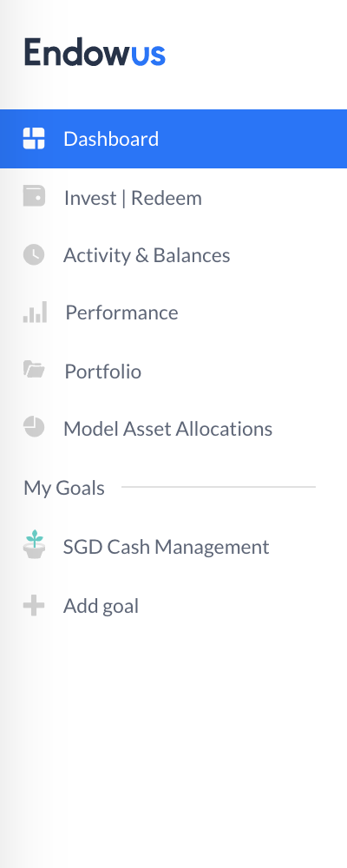Open Model Asset Allocations text link
The width and height of the screenshot is (347, 868).
click(x=167, y=429)
